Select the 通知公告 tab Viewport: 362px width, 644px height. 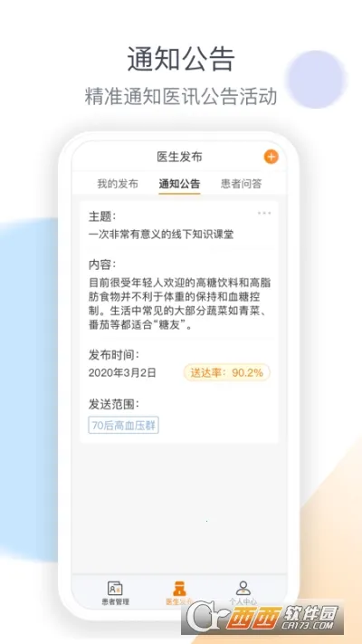[x=179, y=184]
